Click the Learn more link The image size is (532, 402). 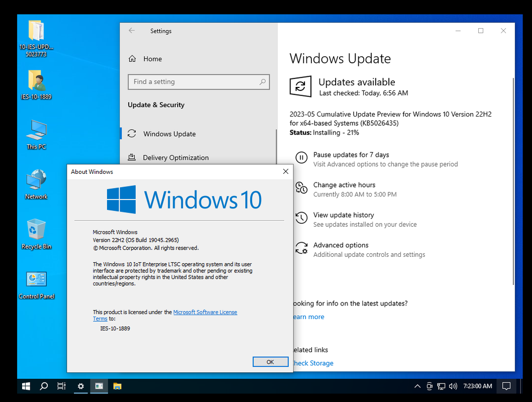point(309,317)
